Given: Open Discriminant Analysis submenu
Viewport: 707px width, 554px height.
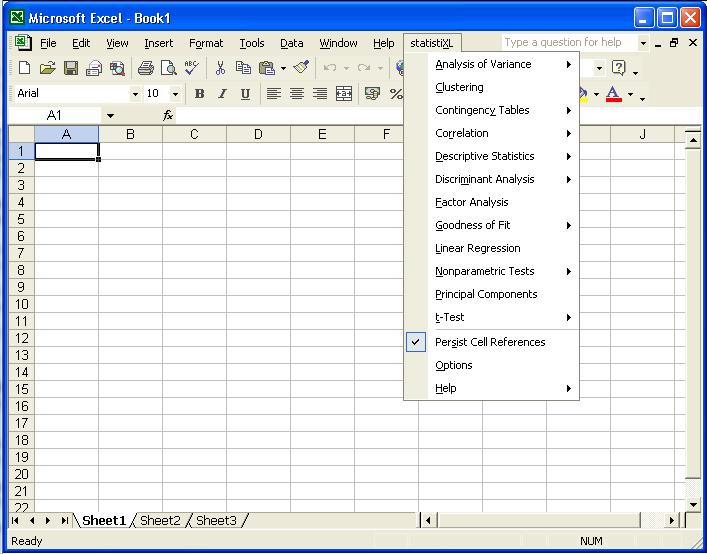Looking at the screenshot, I should coord(491,179).
